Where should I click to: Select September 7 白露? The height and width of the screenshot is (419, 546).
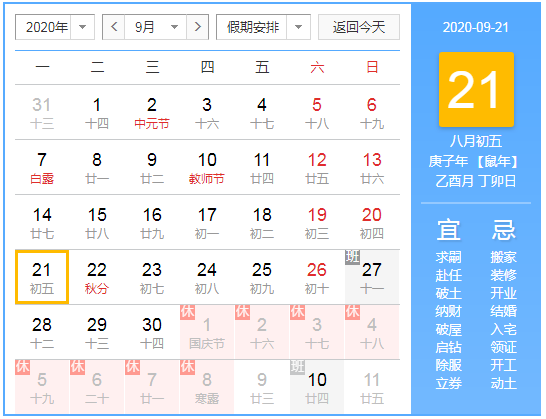coord(42,167)
